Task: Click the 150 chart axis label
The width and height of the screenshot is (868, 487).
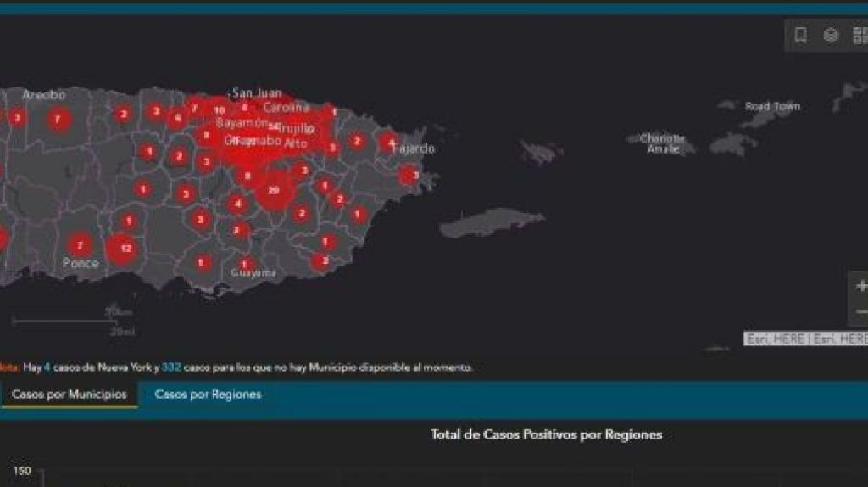Action: tap(21, 471)
